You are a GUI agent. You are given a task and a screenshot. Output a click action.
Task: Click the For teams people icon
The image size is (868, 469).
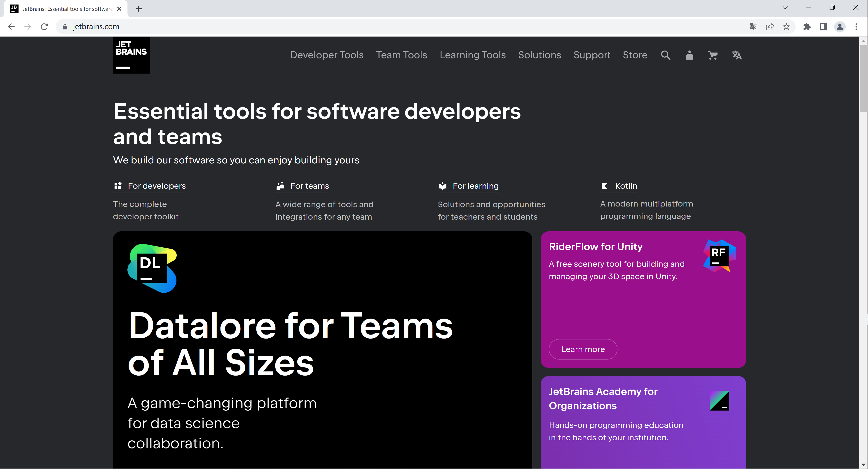(280, 186)
